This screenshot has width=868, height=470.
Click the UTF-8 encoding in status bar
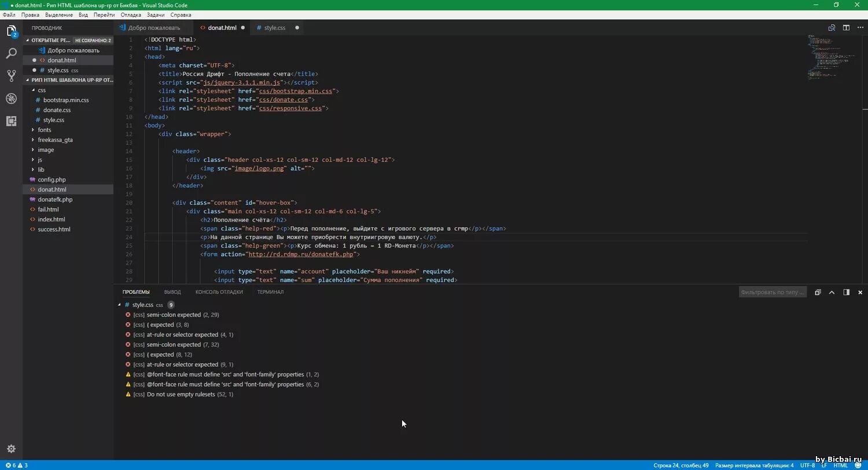click(x=807, y=465)
